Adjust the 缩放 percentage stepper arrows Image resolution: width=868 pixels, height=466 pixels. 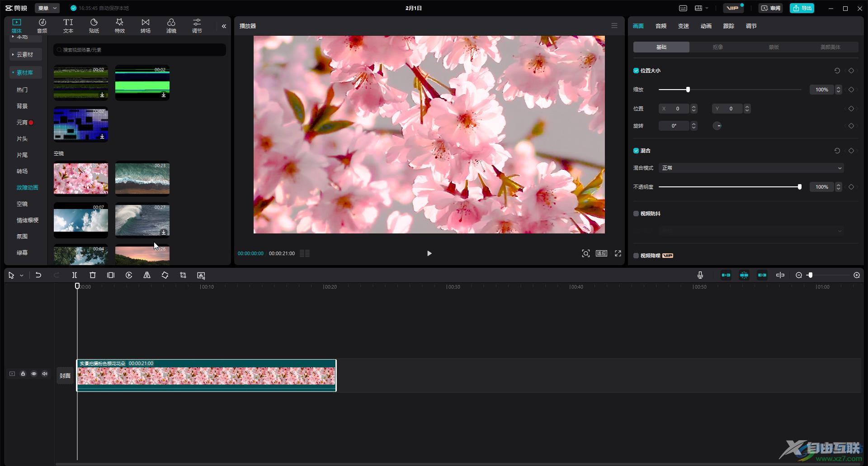point(839,90)
